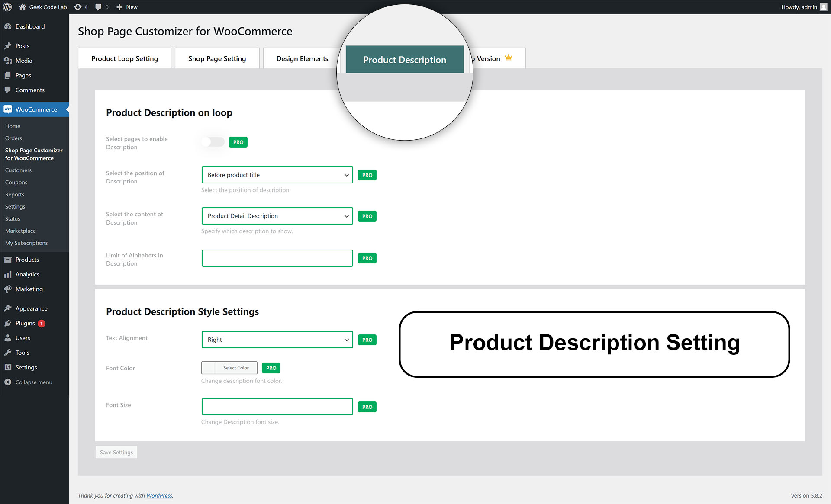This screenshot has height=504, width=831.
Task: Open Coupons in WooCommerce submenu
Action: point(16,183)
